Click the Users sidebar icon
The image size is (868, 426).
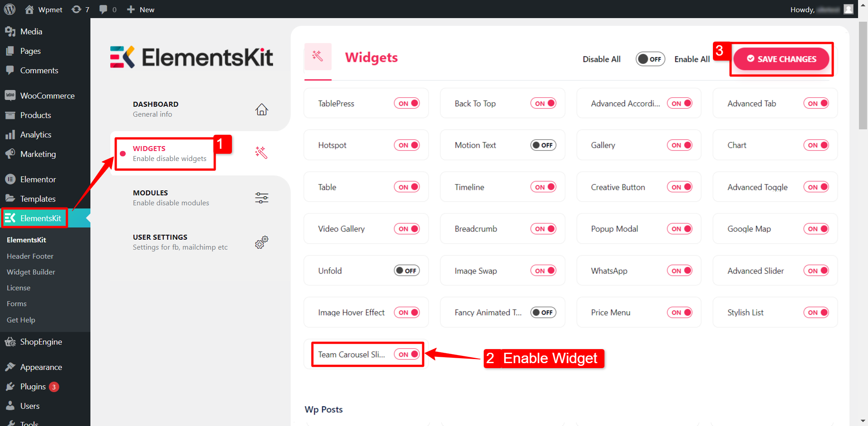point(10,406)
